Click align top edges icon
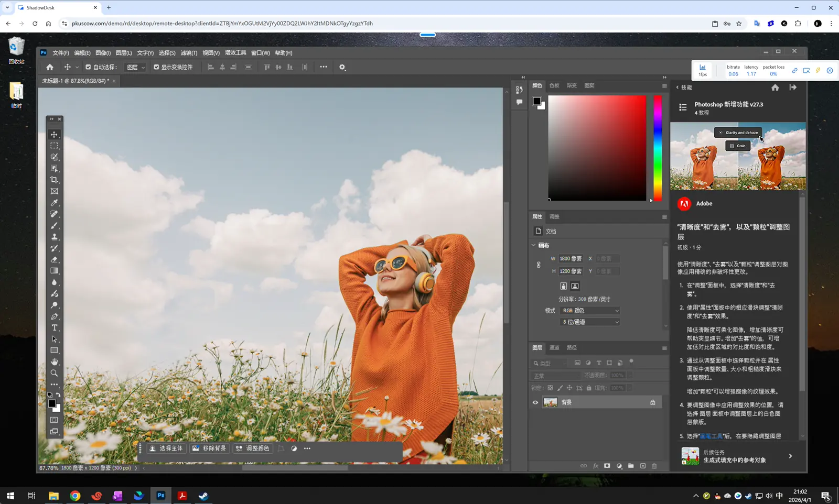The width and height of the screenshot is (839, 504). tap(267, 67)
